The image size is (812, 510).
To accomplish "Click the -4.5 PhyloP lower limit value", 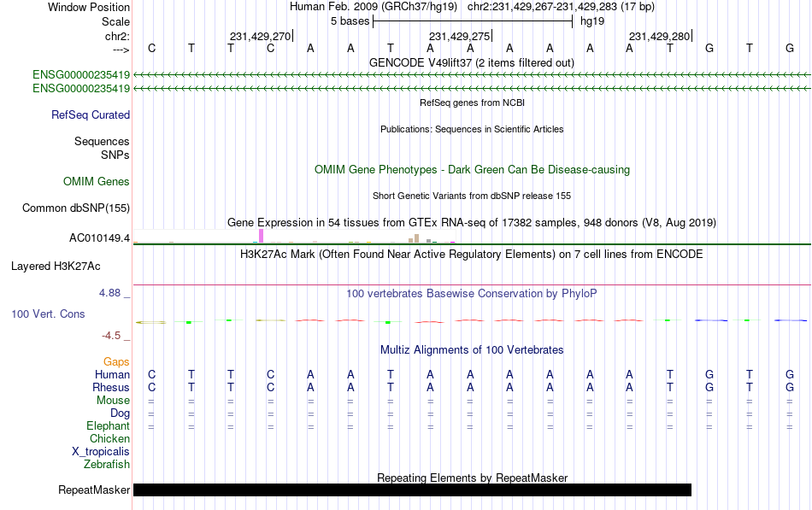I will 111,336.
